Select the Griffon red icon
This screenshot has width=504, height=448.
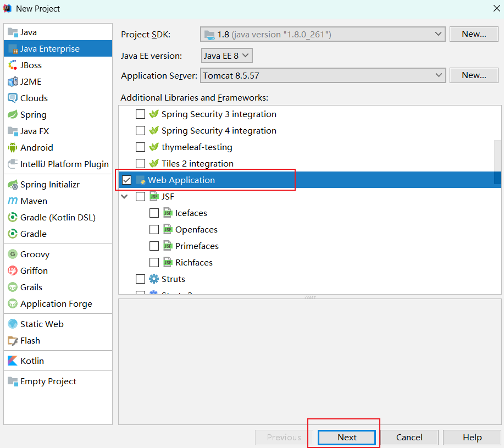click(x=13, y=270)
